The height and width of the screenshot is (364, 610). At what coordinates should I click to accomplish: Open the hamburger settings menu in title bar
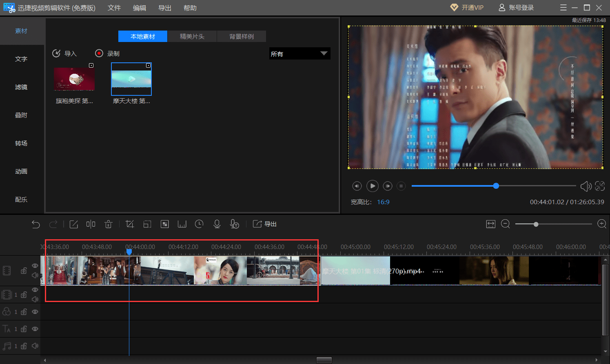click(x=563, y=8)
